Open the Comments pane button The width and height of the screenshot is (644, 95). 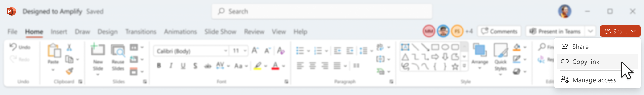coord(499,32)
